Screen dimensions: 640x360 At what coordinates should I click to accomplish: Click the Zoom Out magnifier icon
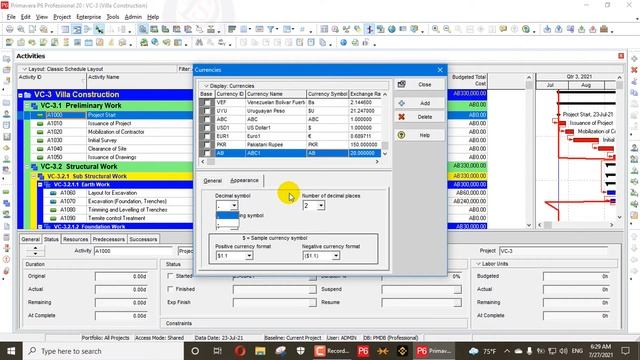pyautogui.click(x=447, y=29)
